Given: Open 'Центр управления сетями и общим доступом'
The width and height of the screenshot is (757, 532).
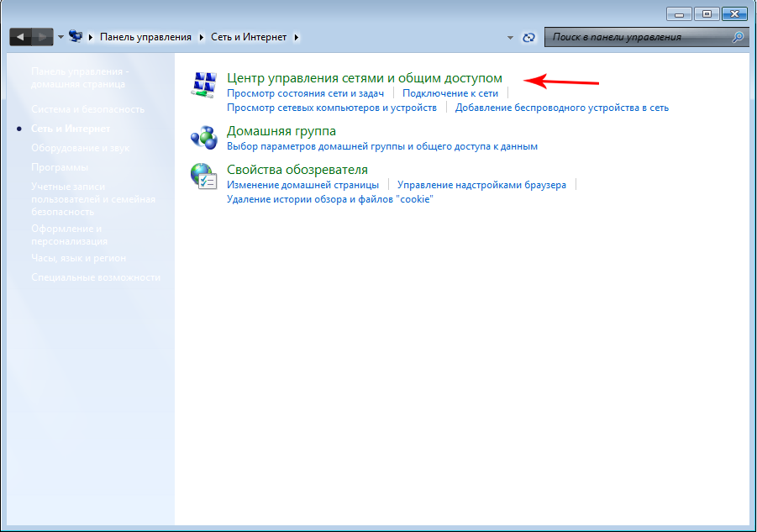Looking at the screenshot, I should [364, 78].
